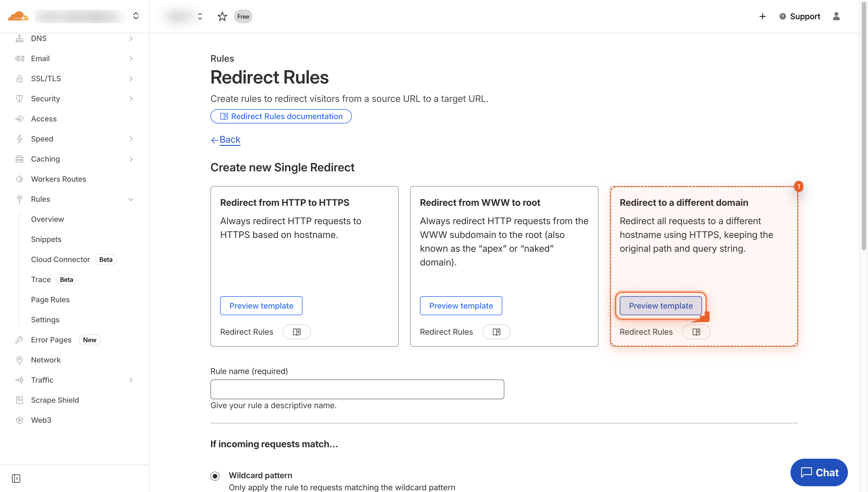Expand the Traffic section chevron
868x492 pixels.
(x=131, y=380)
